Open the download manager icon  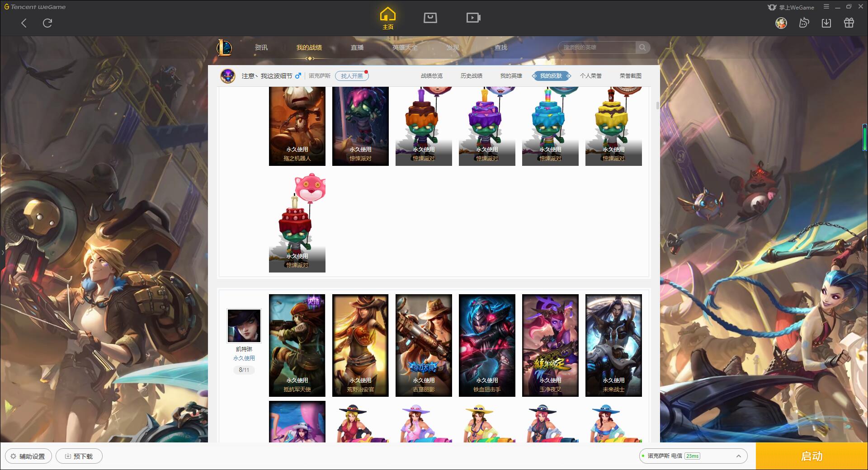pos(826,23)
